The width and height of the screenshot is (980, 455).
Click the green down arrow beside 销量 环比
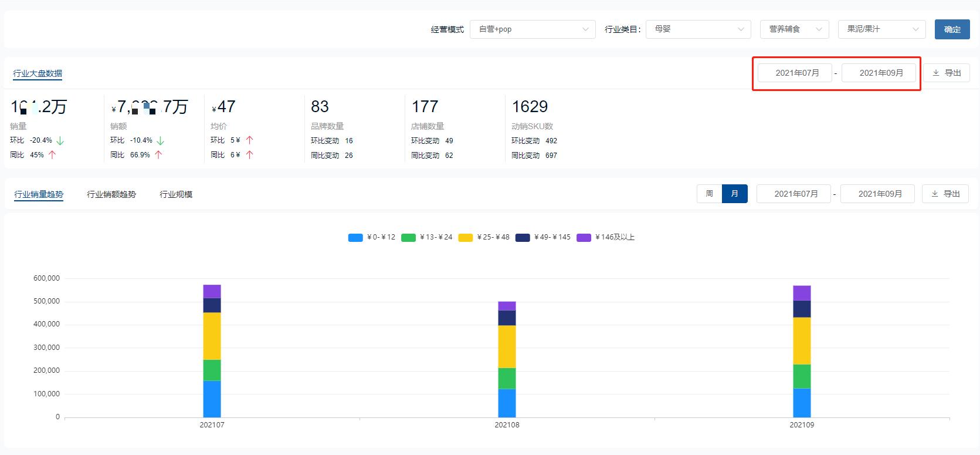coord(60,141)
